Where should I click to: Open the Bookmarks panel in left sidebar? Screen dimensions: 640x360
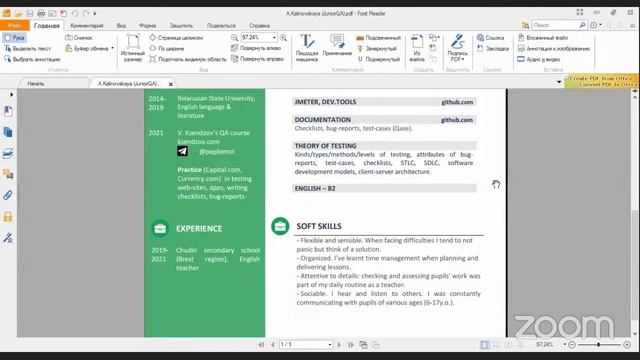(8, 111)
